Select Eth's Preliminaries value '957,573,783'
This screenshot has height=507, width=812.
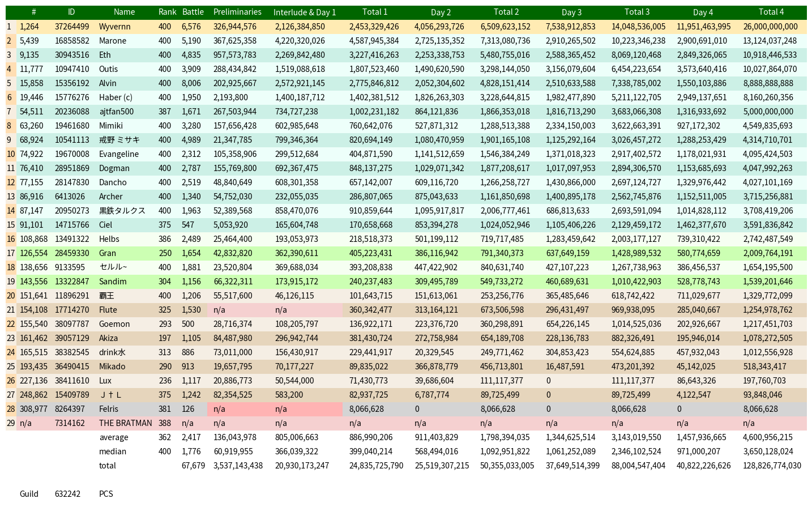pyautogui.click(x=235, y=55)
